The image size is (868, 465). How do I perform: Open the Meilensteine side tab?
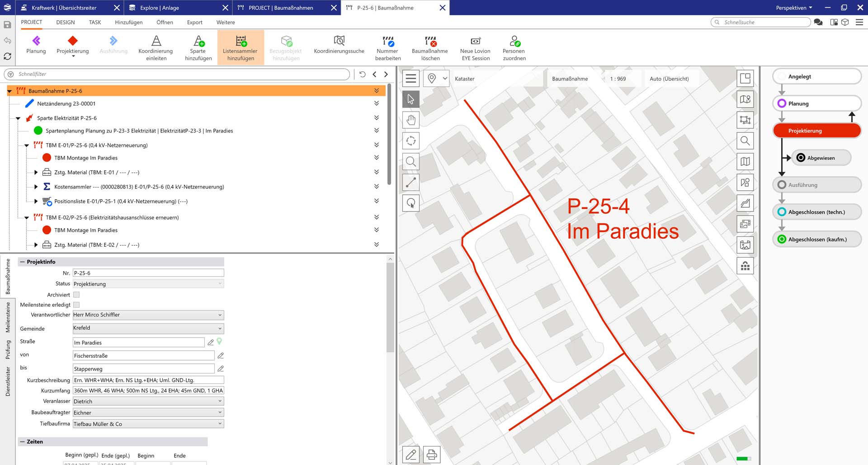pyautogui.click(x=8, y=317)
